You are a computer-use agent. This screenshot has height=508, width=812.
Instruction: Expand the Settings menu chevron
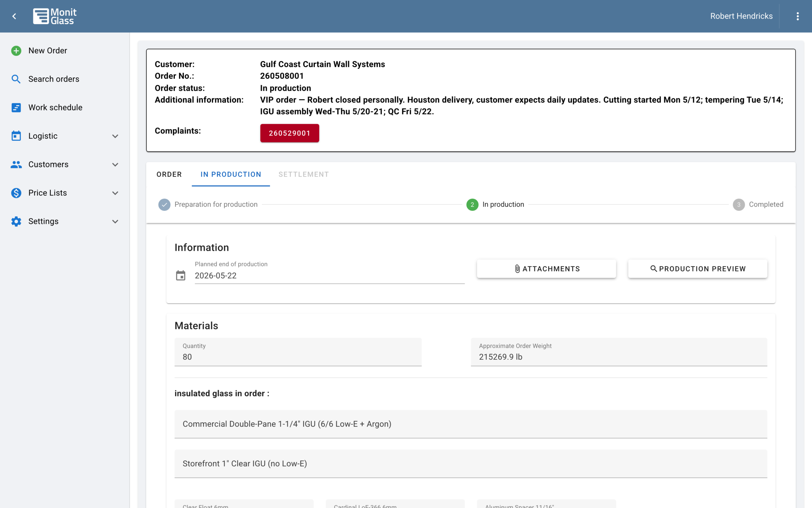coord(115,221)
